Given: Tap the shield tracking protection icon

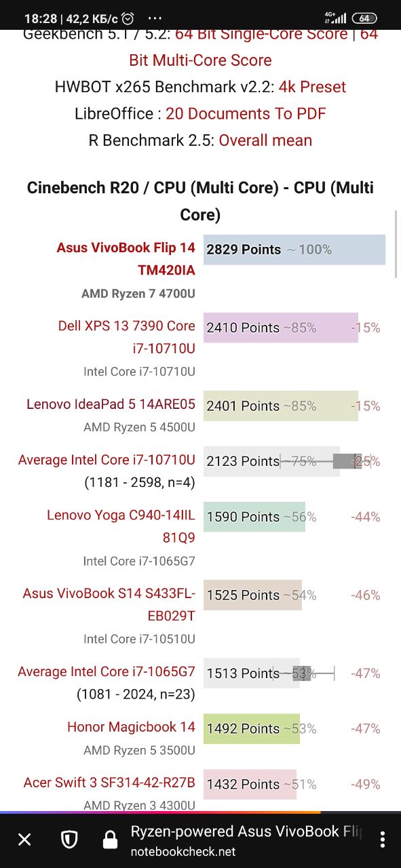Looking at the screenshot, I should (69, 840).
